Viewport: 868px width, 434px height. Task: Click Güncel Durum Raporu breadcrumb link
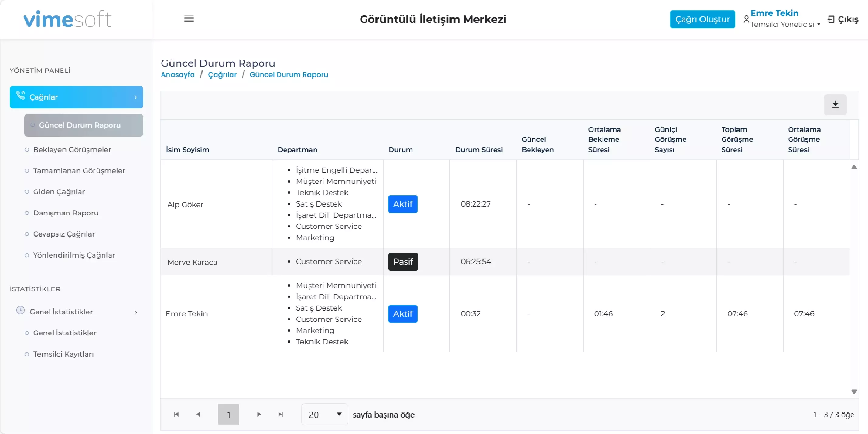[x=289, y=74]
